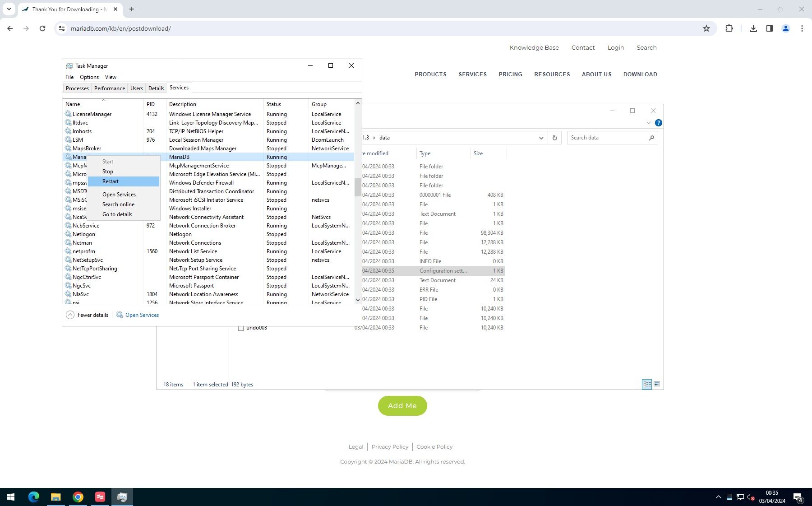The width and height of the screenshot is (812, 506).
Task: Open the Cookie Policy footer link
Action: click(x=434, y=447)
